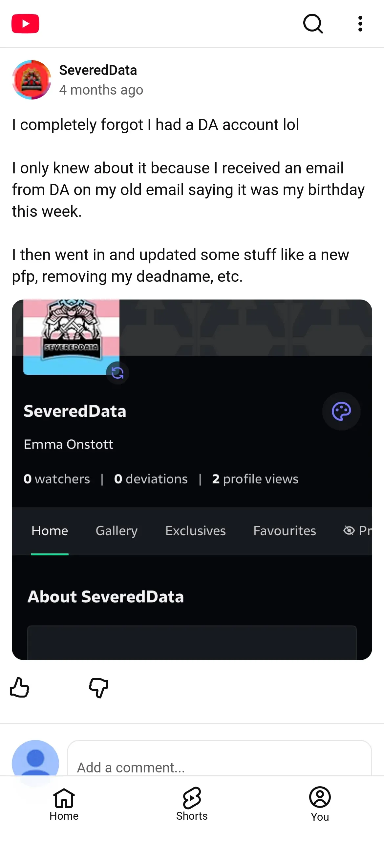Open the You profile tab
Screen dimensions: 384x868
tap(320, 804)
